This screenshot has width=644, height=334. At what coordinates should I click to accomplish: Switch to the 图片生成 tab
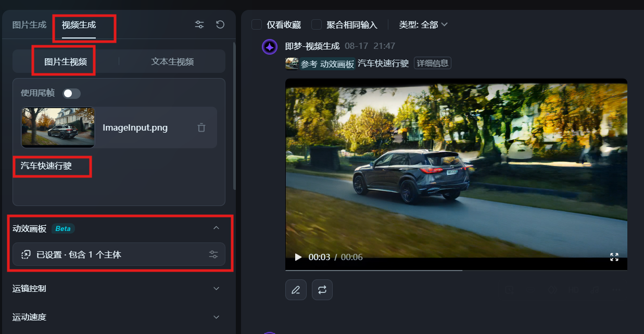(x=29, y=24)
